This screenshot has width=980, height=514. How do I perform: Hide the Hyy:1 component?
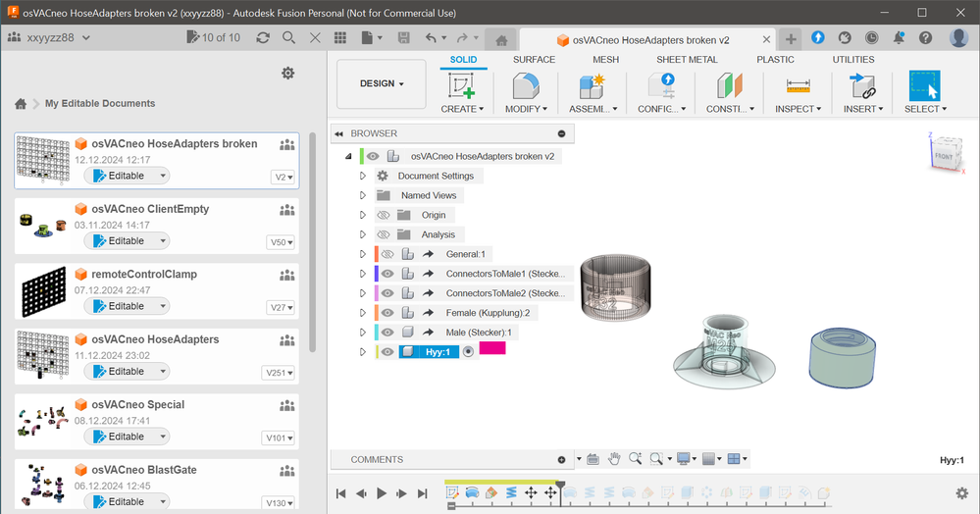point(387,352)
